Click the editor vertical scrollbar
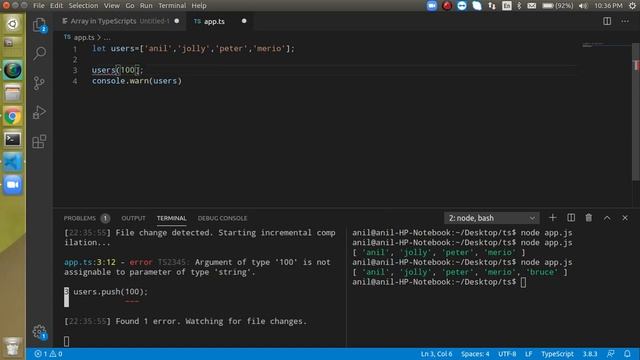640x360 pixels. coord(636,112)
